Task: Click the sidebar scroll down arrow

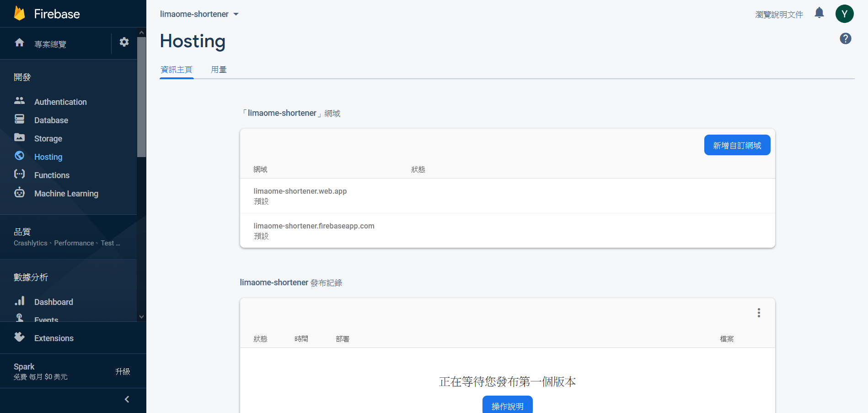Action: pos(141,317)
